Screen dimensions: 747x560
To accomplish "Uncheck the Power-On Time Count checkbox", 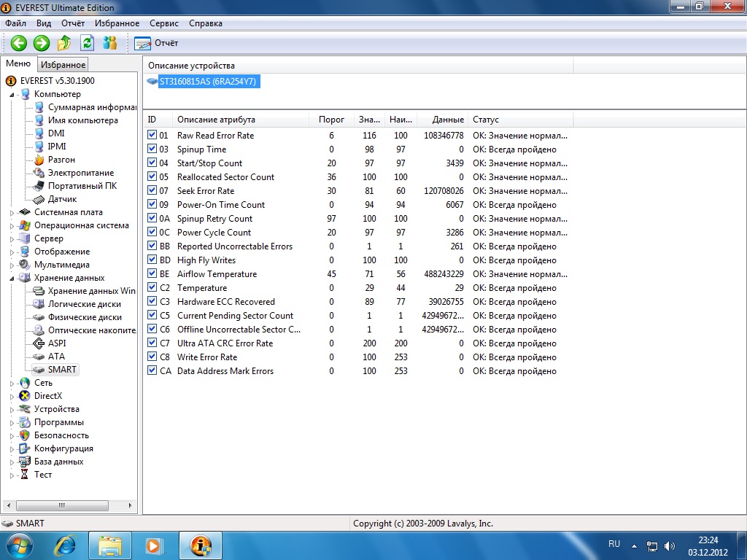I will coord(152,204).
